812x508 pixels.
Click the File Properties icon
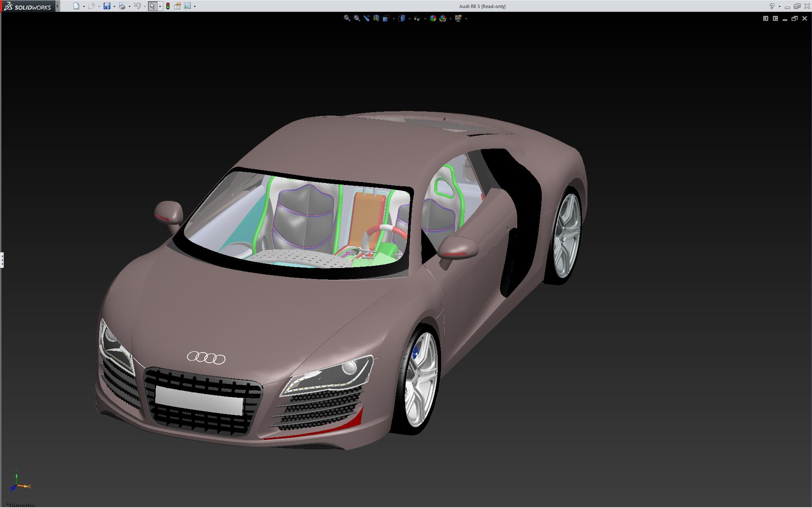coord(178,6)
